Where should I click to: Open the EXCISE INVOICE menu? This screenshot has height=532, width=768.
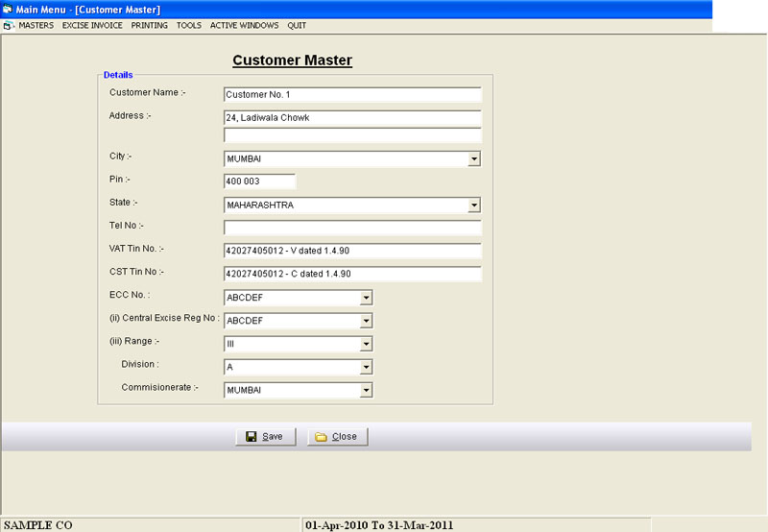92,26
